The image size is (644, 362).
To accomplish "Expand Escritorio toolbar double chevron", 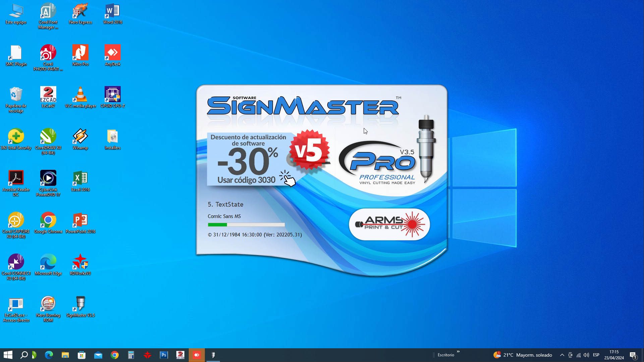I will click(x=458, y=352).
